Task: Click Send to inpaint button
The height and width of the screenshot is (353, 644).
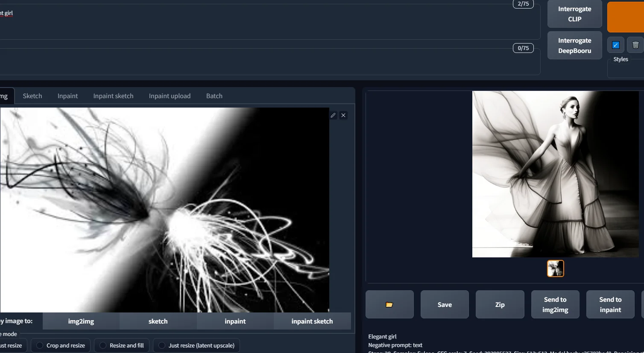Action: (x=610, y=304)
